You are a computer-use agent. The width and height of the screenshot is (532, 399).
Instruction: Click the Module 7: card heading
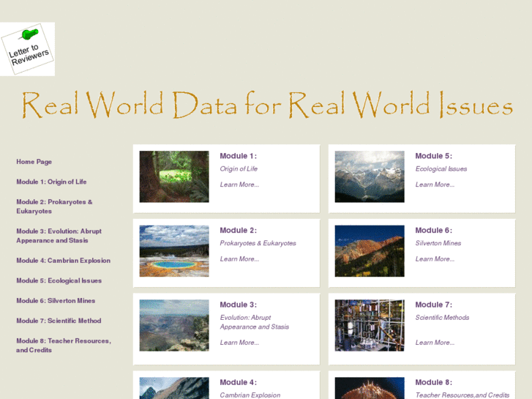pos(434,305)
